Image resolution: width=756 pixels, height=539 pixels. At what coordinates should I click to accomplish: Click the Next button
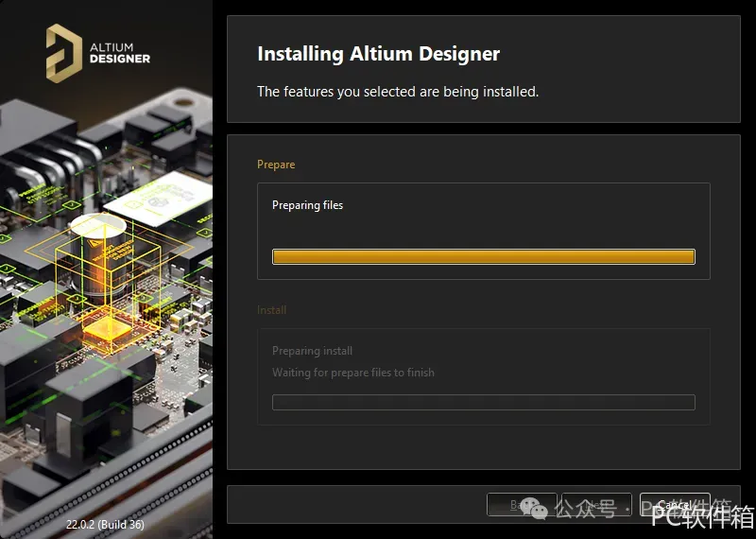(597, 505)
